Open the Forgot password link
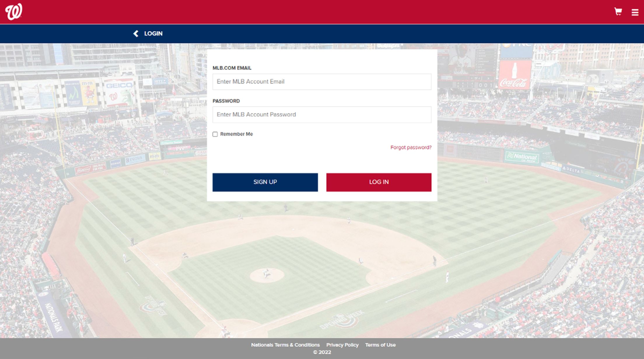644x359 pixels. click(x=411, y=147)
